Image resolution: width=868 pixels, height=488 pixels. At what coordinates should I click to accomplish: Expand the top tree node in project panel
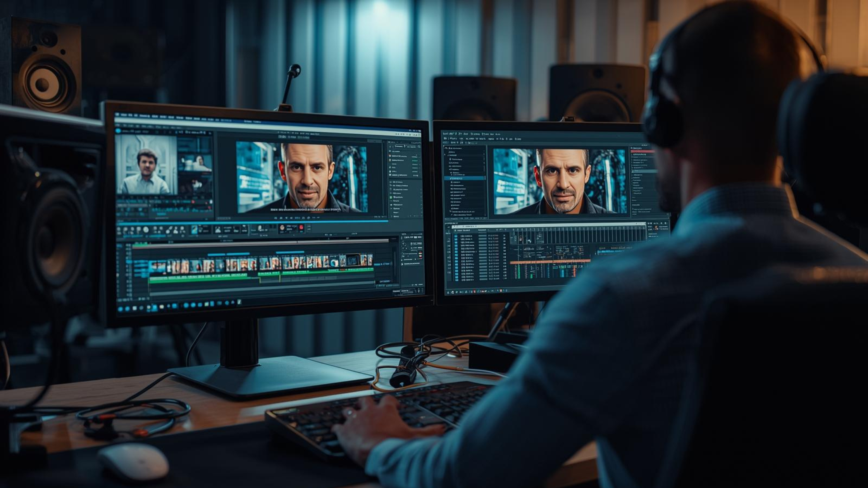click(446, 148)
